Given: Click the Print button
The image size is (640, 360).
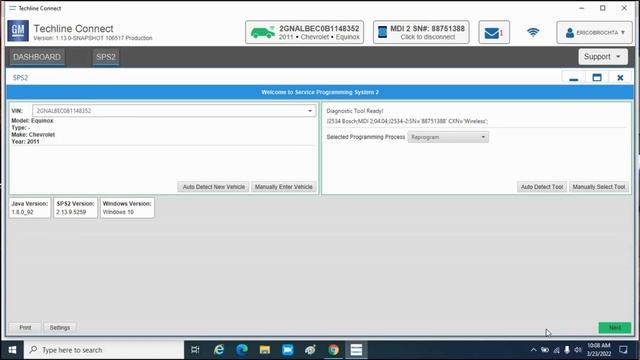Looking at the screenshot, I should [x=25, y=328].
